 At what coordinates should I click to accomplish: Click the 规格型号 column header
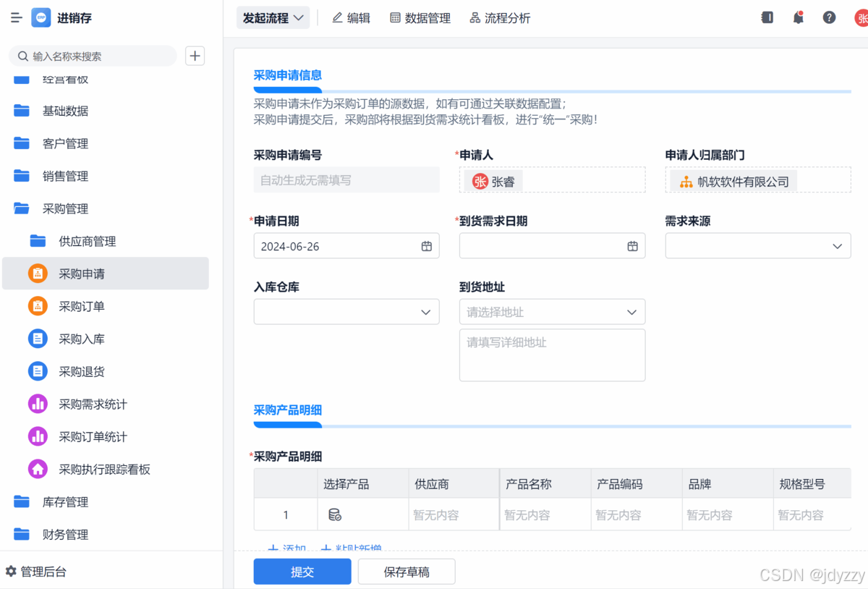point(812,483)
